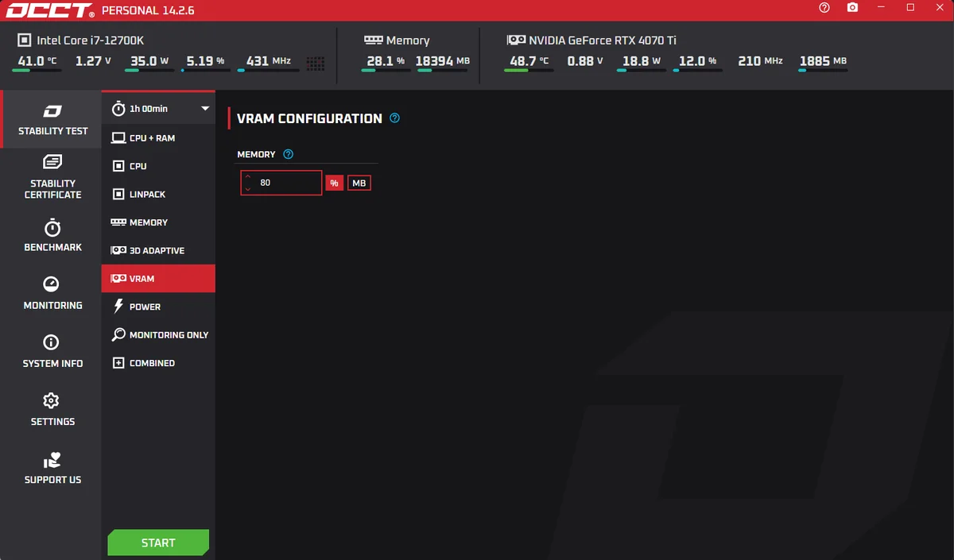Expand the 1h 00min duration dropdown
This screenshot has width=954, height=560.
coord(204,109)
